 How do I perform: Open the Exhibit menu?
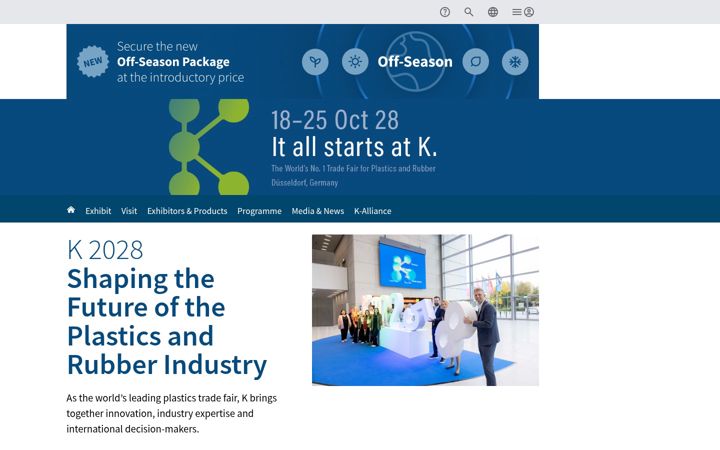pyautogui.click(x=98, y=211)
